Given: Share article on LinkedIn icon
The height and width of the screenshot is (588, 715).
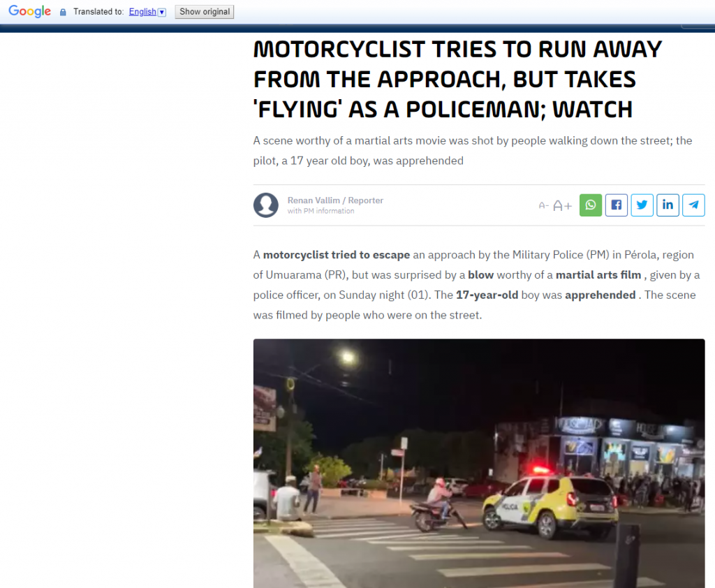Looking at the screenshot, I should (668, 205).
